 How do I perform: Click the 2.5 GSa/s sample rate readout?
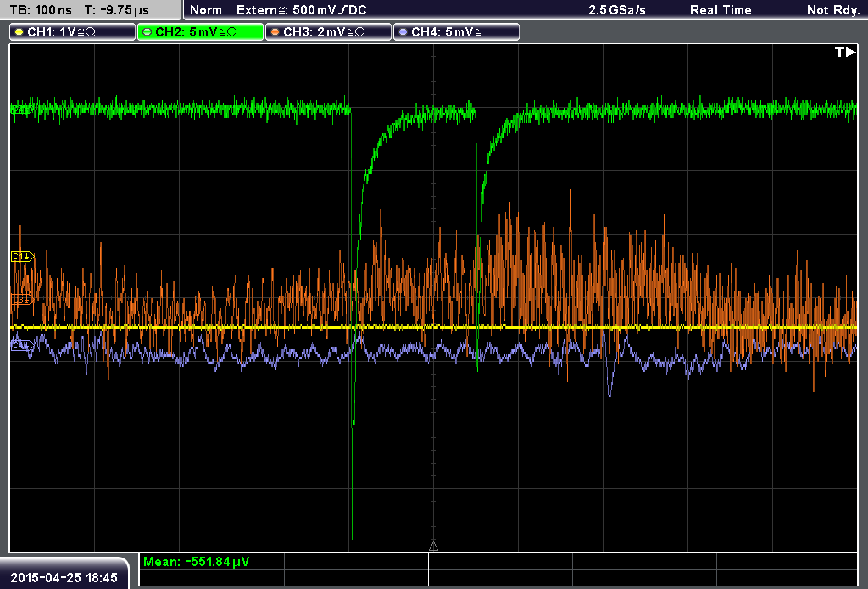tap(617, 10)
